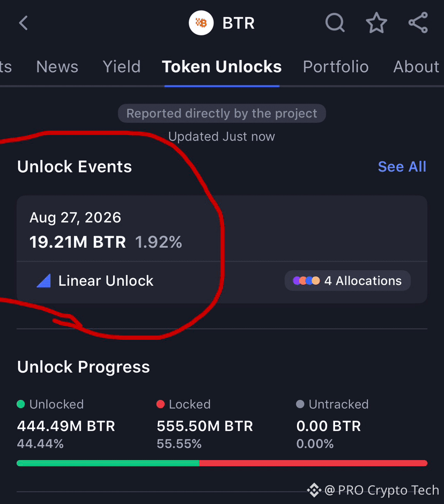The image size is (444, 504).
Task: Open the Portfolio tab
Action: [336, 67]
